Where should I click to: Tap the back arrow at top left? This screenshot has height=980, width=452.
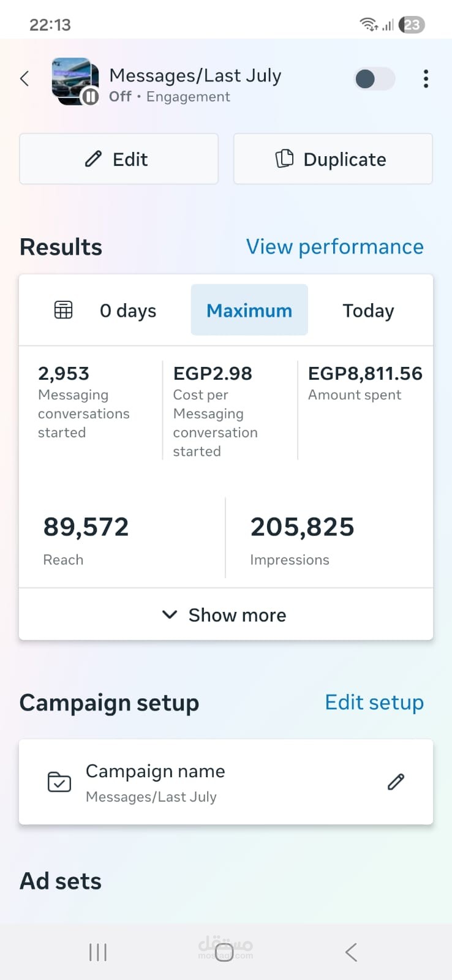[x=24, y=78]
